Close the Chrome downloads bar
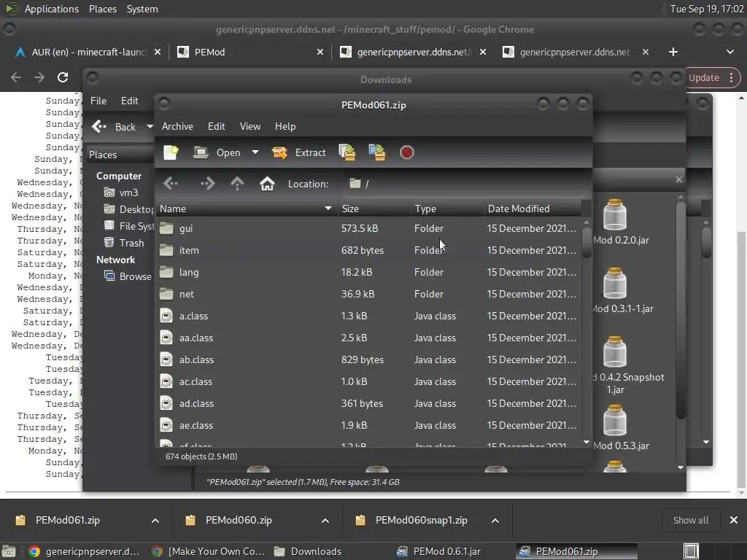Viewport: 747px width, 560px height. pos(734,521)
